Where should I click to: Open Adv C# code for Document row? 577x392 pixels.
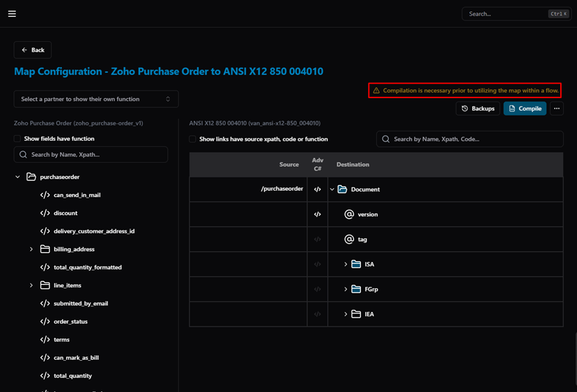[317, 189]
